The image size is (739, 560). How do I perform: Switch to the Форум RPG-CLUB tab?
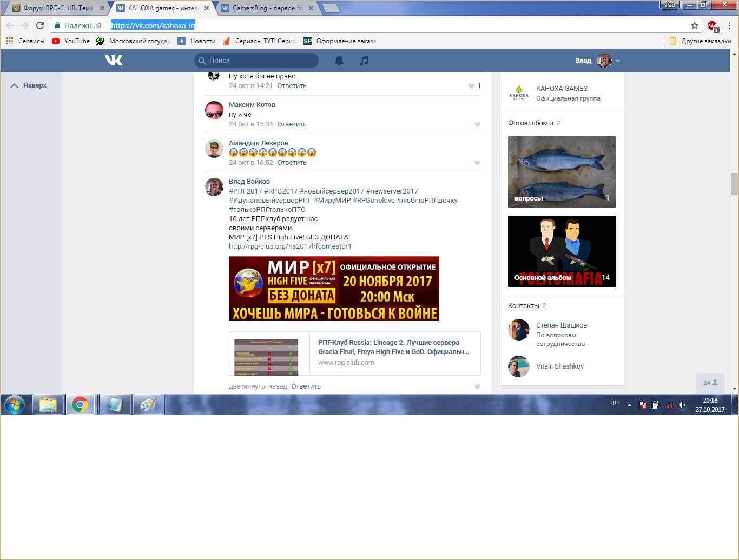pyautogui.click(x=57, y=8)
